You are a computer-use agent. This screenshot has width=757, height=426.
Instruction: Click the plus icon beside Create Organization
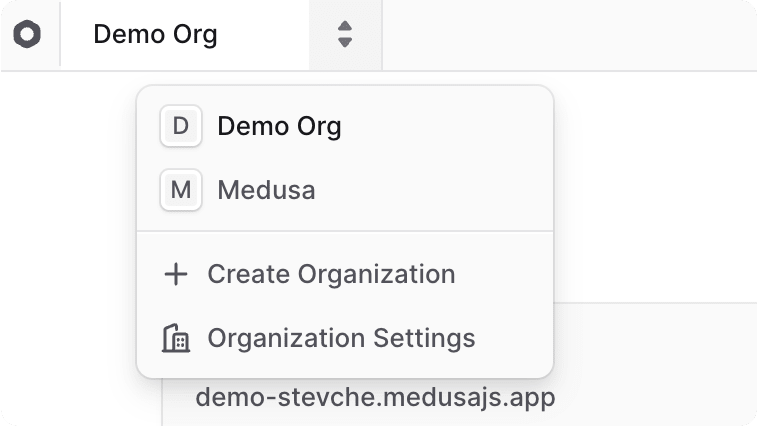point(176,274)
